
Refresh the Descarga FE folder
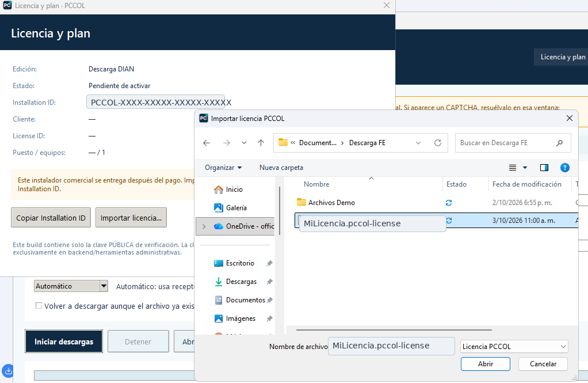pyautogui.click(x=438, y=143)
